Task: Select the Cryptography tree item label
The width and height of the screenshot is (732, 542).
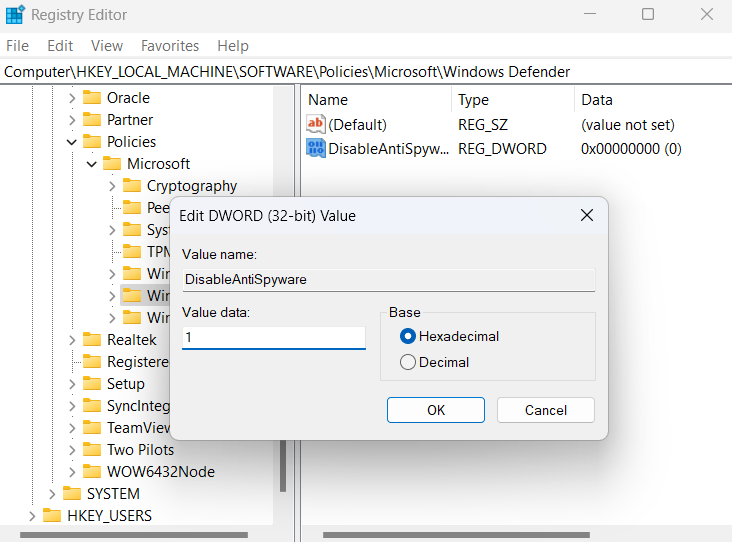Action: [192, 186]
